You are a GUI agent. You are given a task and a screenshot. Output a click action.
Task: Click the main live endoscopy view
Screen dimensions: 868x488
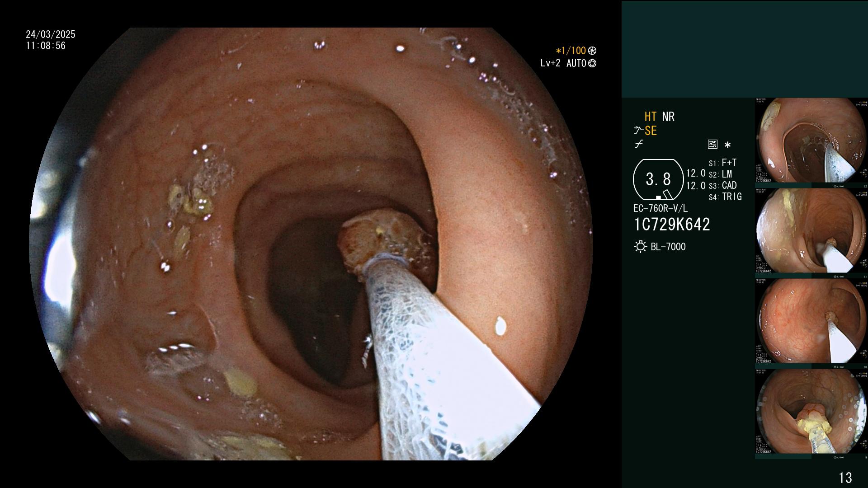coord(311,244)
